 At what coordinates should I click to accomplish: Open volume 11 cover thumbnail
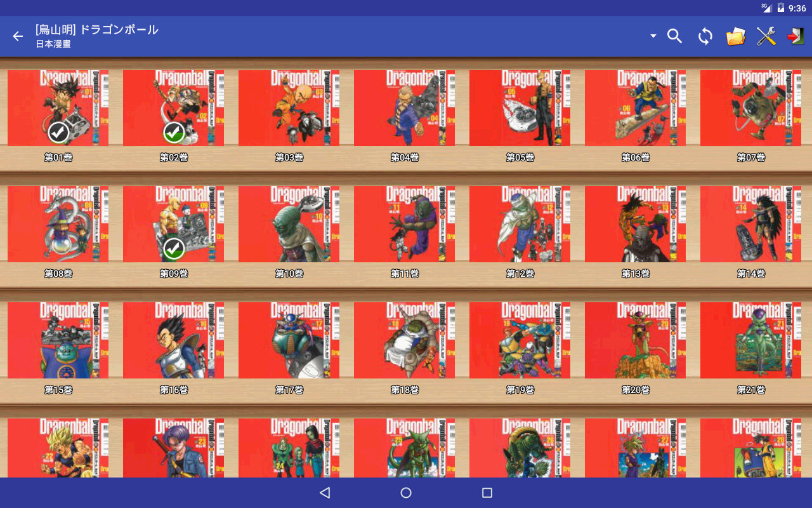coord(405,224)
